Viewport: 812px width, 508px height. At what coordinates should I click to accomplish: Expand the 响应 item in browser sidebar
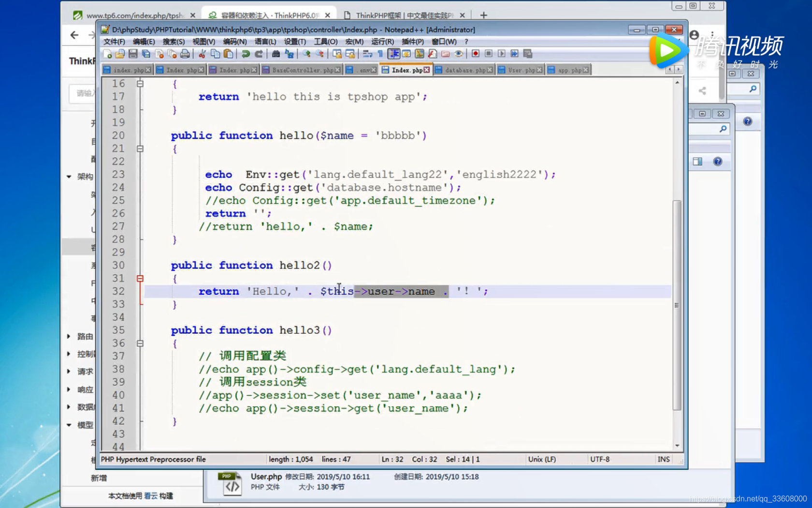69,389
